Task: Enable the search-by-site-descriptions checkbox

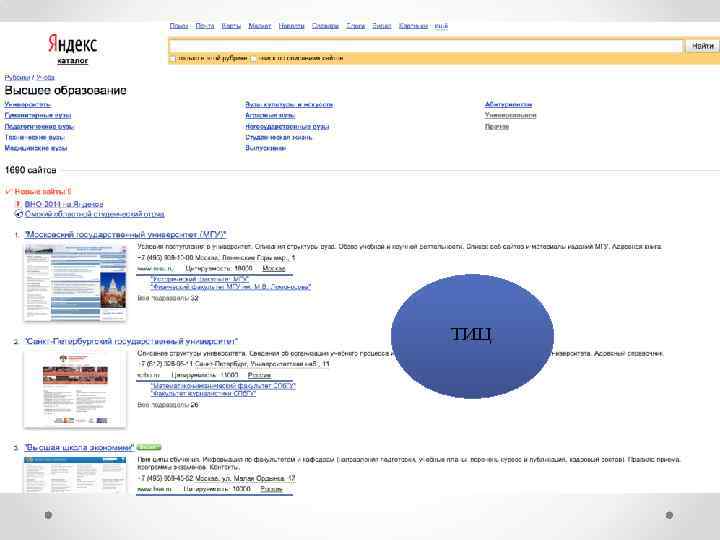Action: [253, 59]
